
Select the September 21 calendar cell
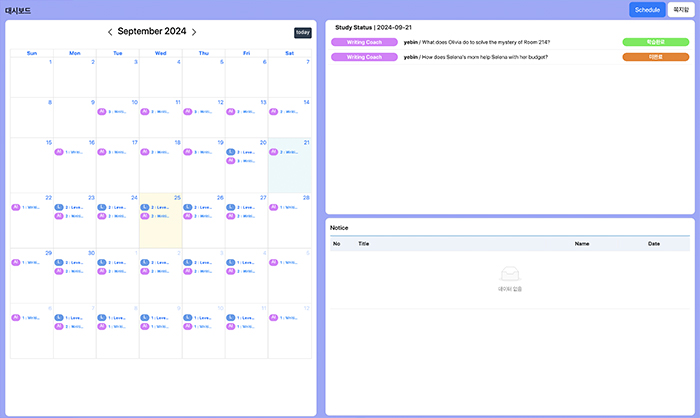289,172
